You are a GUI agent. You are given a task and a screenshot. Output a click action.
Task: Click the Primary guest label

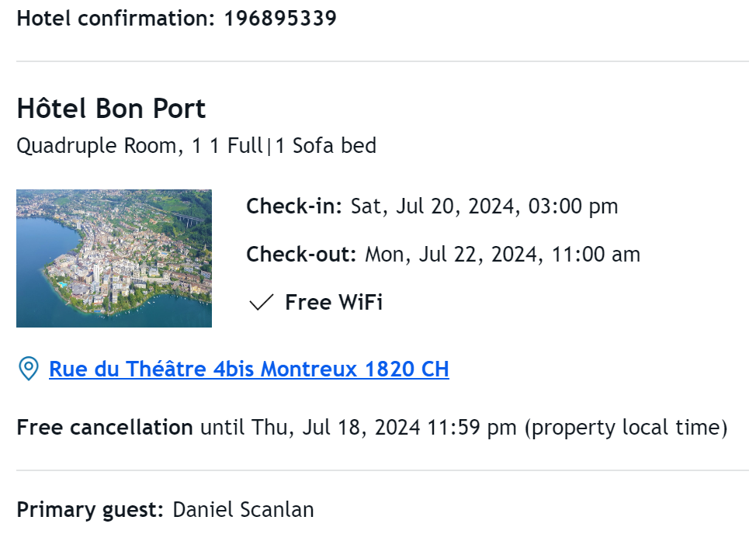(x=90, y=510)
